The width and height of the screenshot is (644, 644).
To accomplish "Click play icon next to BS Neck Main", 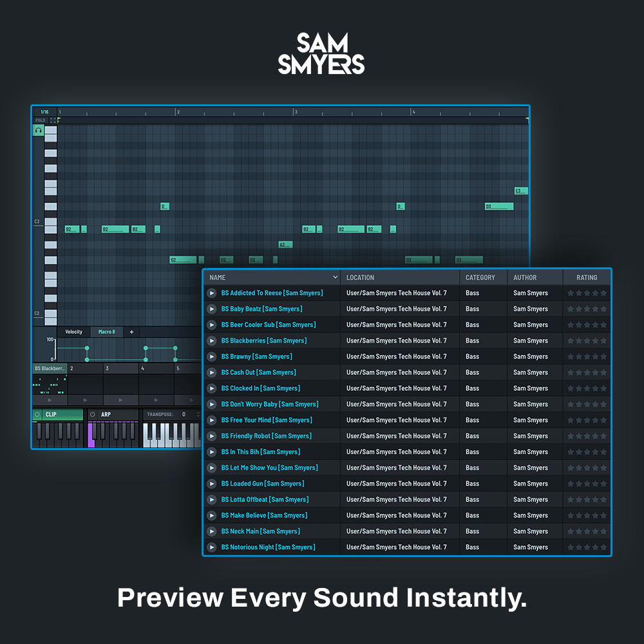I will pyautogui.click(x=211, y=531).
